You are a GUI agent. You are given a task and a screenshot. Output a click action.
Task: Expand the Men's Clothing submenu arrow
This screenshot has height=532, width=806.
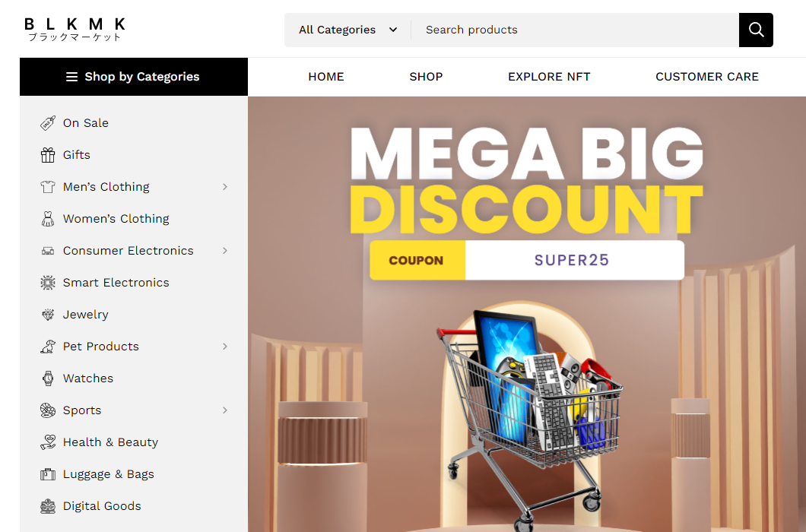tap(224, 187)
